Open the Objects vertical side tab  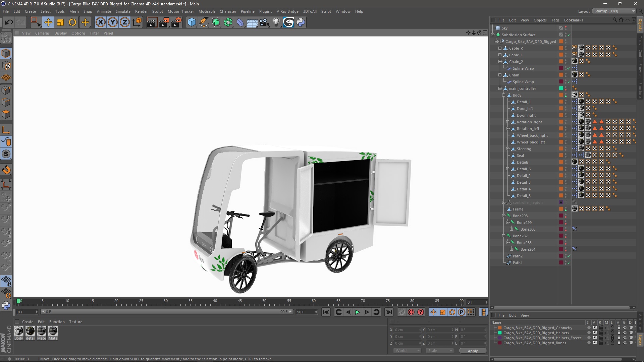[x=640, y=25]
